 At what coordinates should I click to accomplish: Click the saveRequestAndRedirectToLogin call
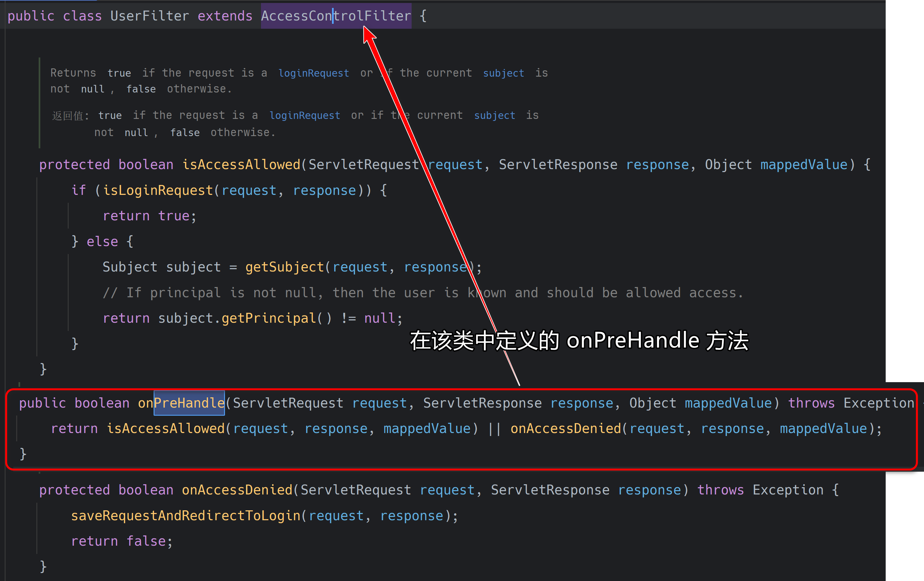(186, 516)
